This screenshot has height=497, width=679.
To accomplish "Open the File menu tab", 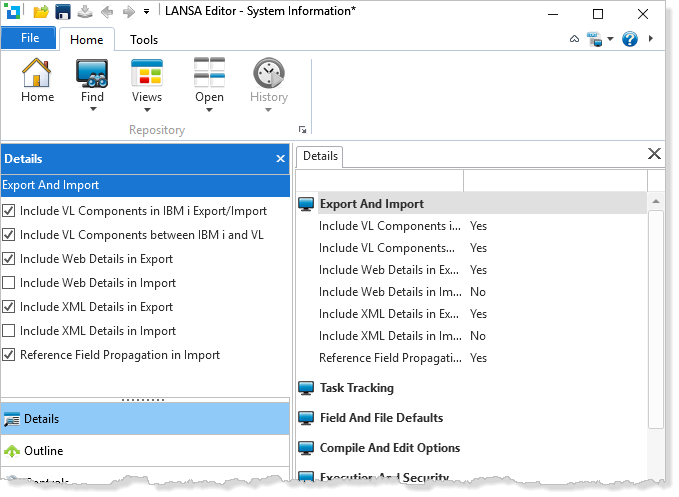I will [30, 38].
